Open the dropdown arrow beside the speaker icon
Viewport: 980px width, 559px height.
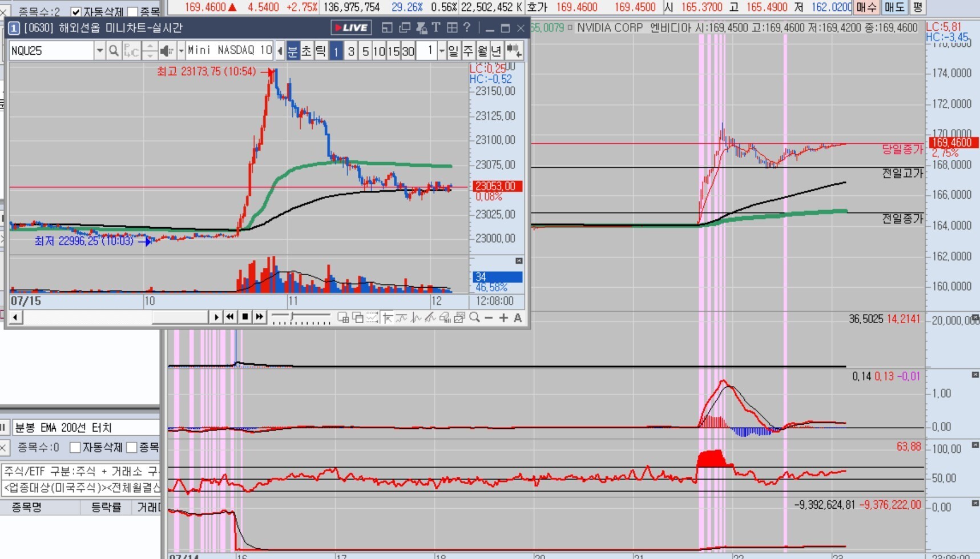pos(181,51)
